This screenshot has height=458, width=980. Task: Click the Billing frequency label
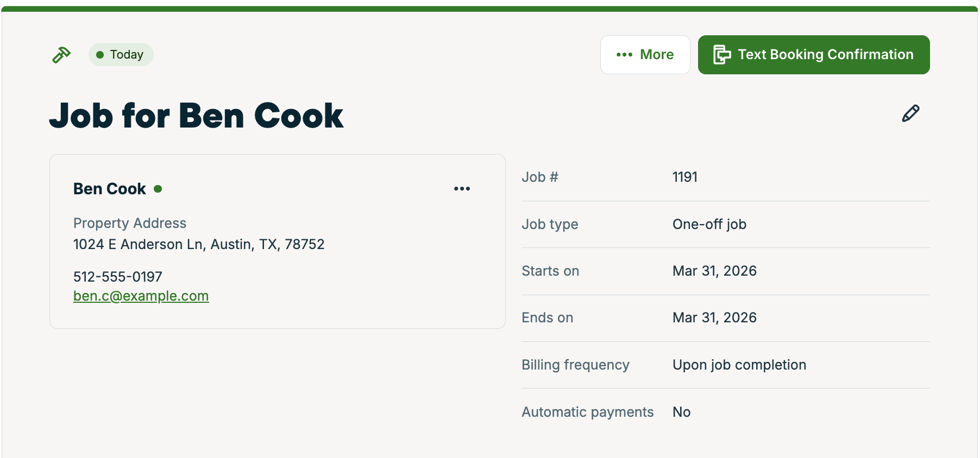(x=575, y=365)
